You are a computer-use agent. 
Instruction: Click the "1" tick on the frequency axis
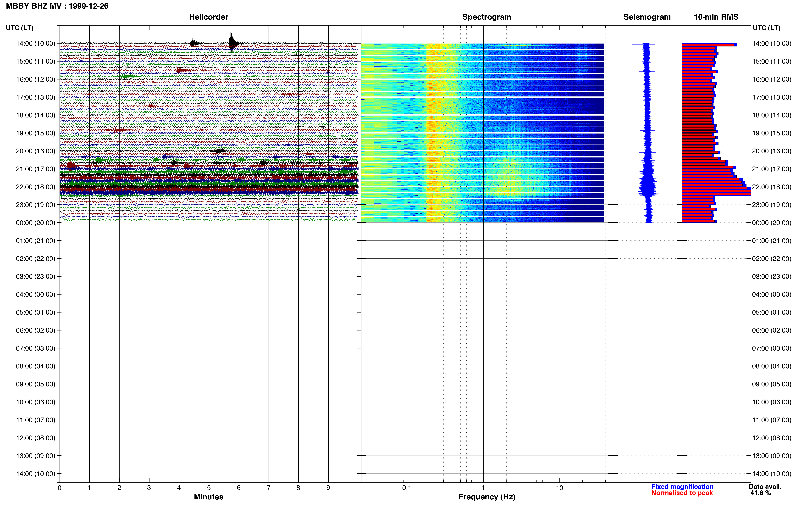[483, 487]
